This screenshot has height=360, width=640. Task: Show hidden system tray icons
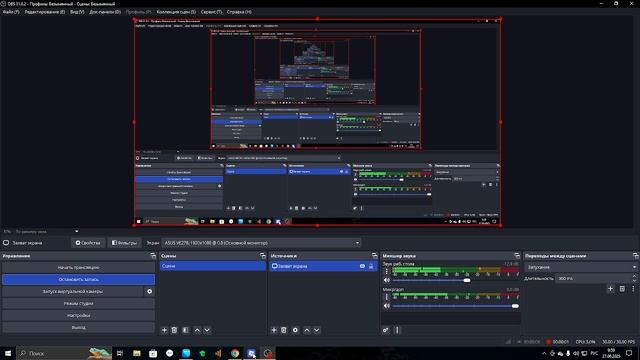544,353
